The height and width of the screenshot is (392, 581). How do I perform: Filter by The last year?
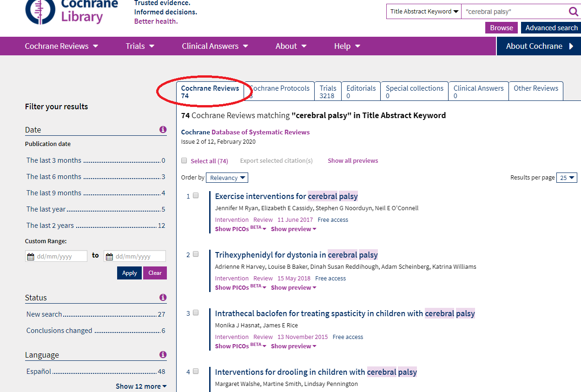[96, 209]
